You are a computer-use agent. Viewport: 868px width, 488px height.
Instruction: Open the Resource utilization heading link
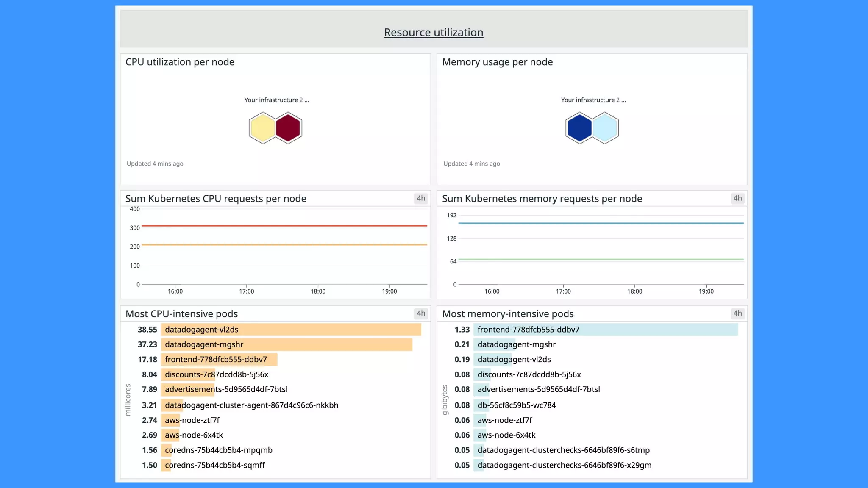click(x=434, y=33)
